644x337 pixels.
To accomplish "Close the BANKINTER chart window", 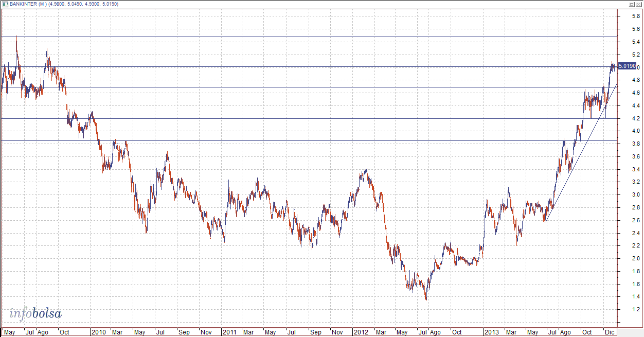I will [x=638, y=4].
